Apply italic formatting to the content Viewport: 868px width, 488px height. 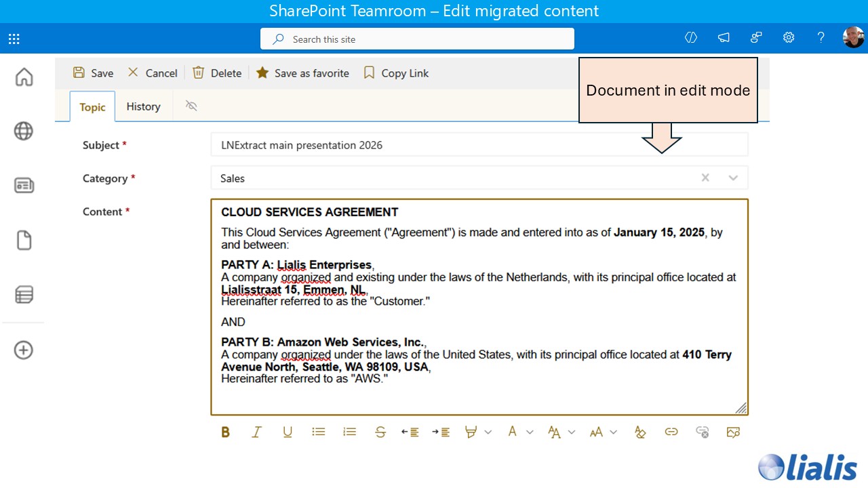point(256,432)
